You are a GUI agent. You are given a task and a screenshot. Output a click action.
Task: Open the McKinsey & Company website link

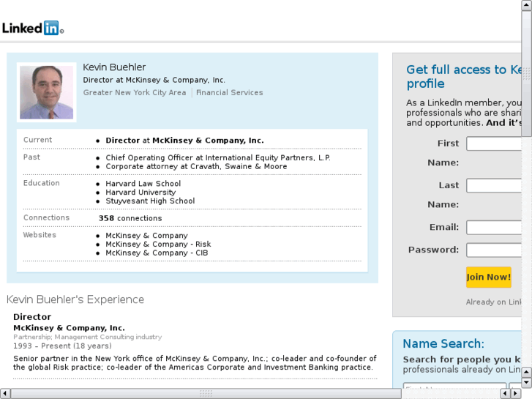pos(146,235)
